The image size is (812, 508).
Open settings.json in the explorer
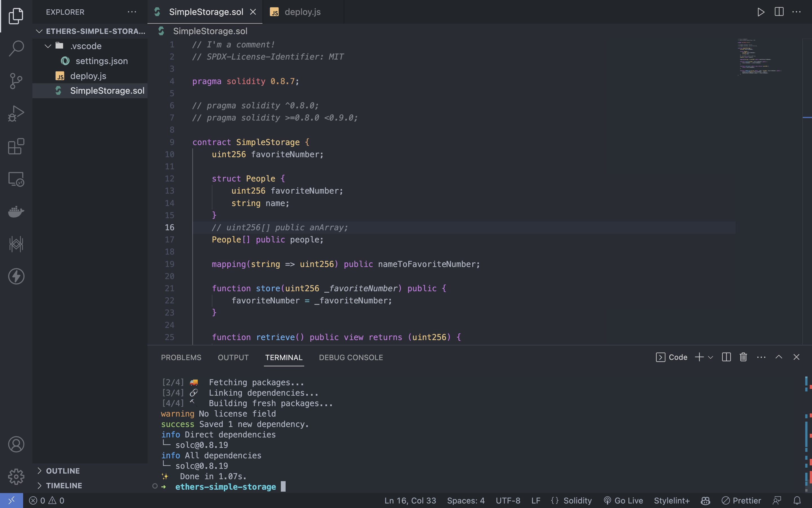click(x=90, y=61)
